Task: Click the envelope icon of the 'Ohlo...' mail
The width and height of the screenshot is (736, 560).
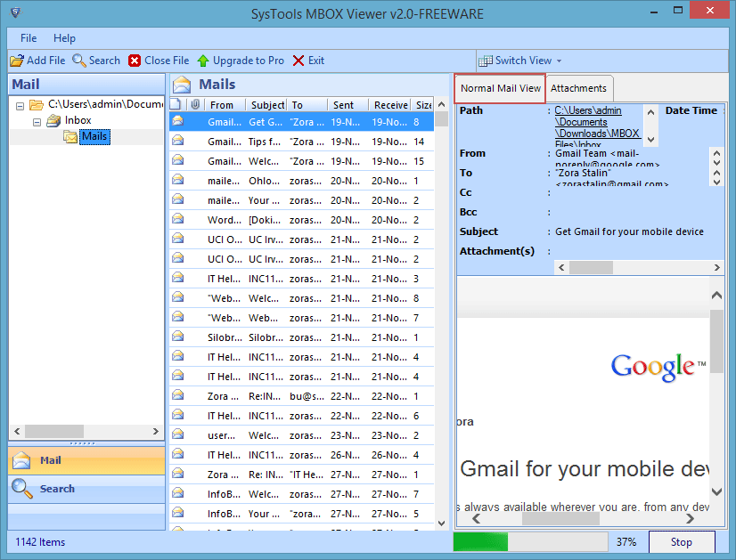Action: click(178, 180)
